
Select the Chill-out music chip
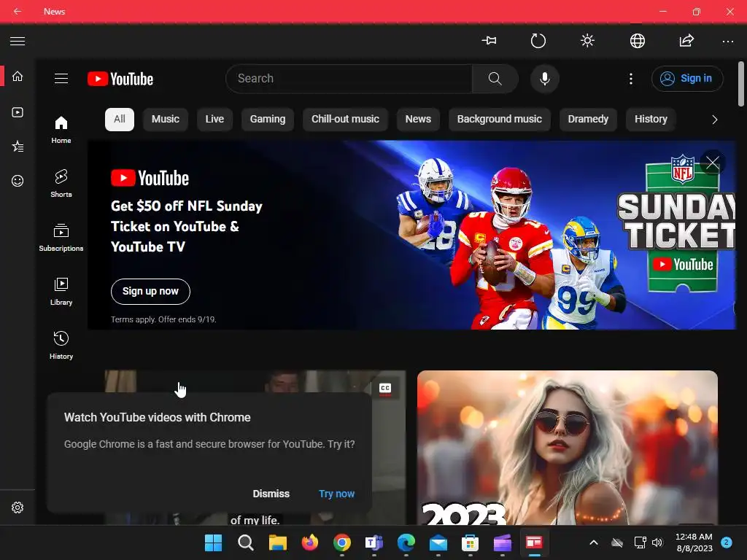pos(345,119)
